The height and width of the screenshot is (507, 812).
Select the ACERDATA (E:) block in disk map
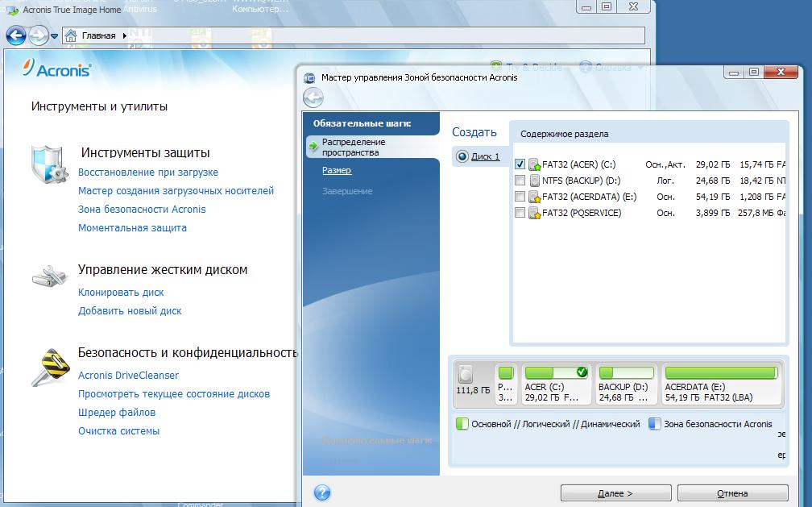pyautogui.click(x=722, y=384)
